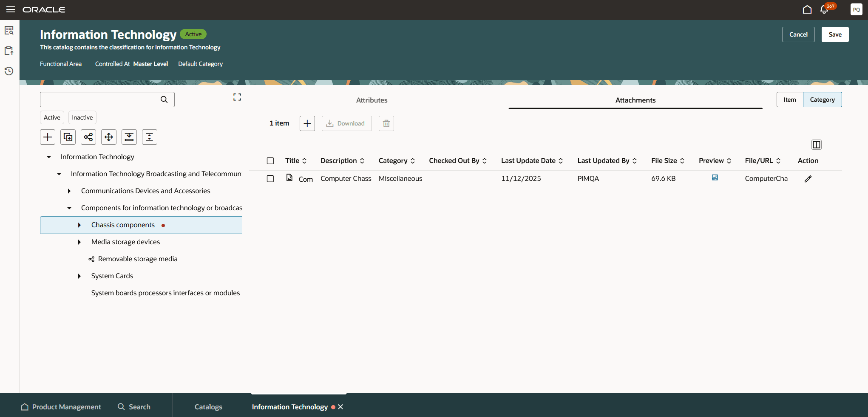Click the expand all tree icon
Image resolution: width=868 pixels, height=417 pixels.
point(129,137)
